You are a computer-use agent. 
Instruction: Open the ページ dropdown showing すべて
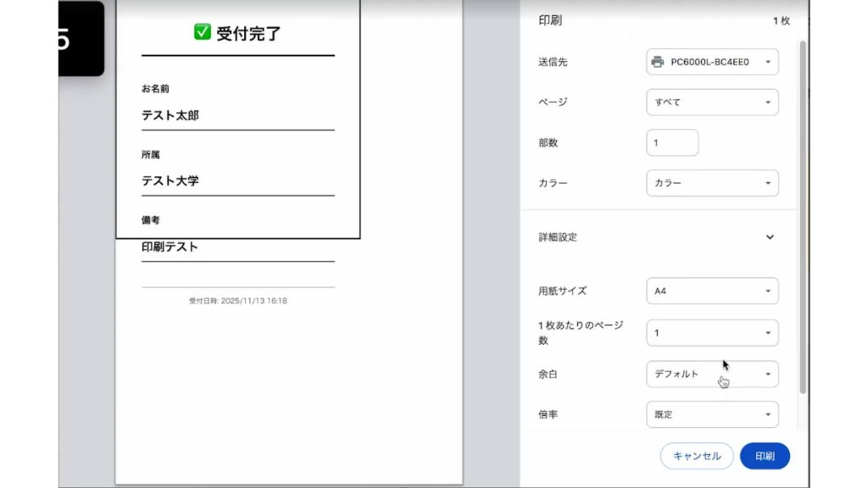point(712,103)
